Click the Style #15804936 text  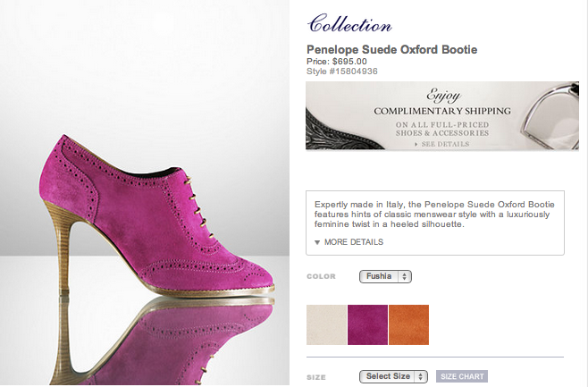click(342, 70)
